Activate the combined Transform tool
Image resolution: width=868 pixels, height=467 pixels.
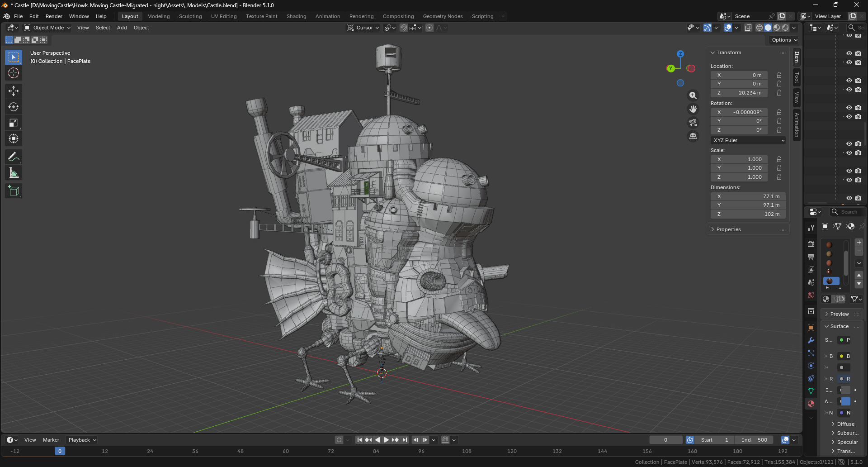[x=14, y=138]
